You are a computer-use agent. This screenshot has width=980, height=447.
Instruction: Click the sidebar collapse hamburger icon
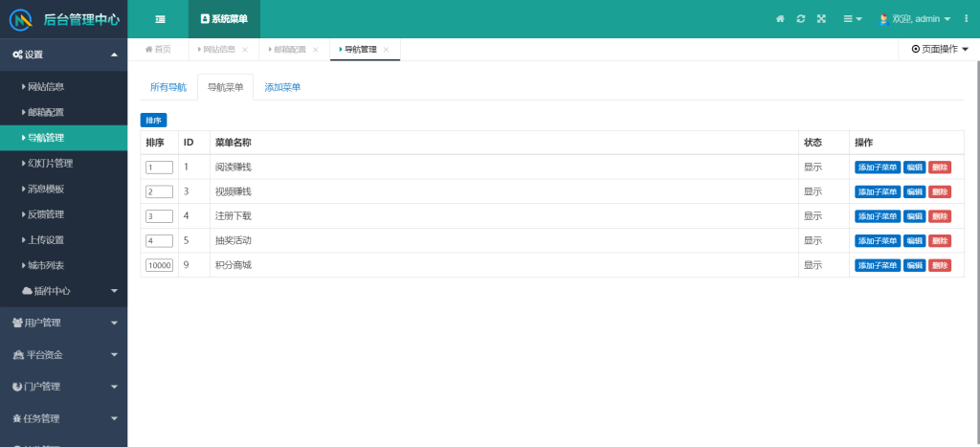pyautogui.click(x=160, y=19)
